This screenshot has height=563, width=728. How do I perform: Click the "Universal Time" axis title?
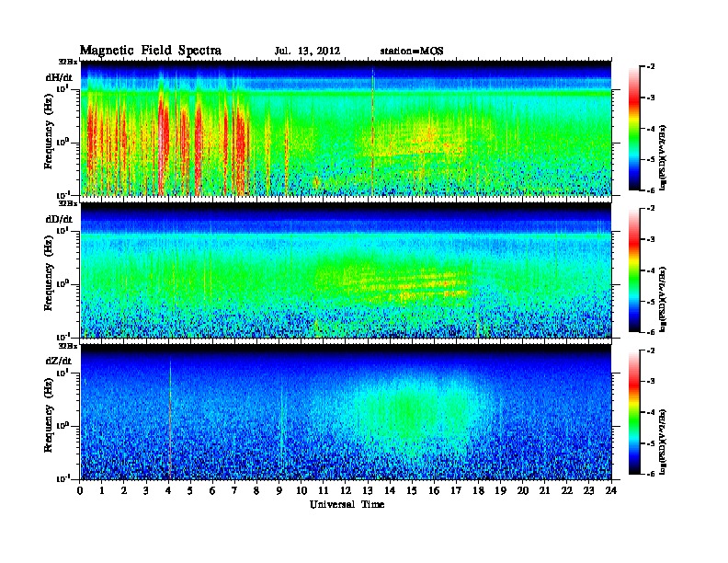347,504
